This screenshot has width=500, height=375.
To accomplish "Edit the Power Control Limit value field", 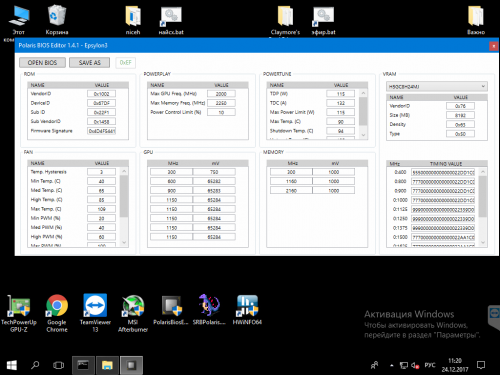I will 221,112.
